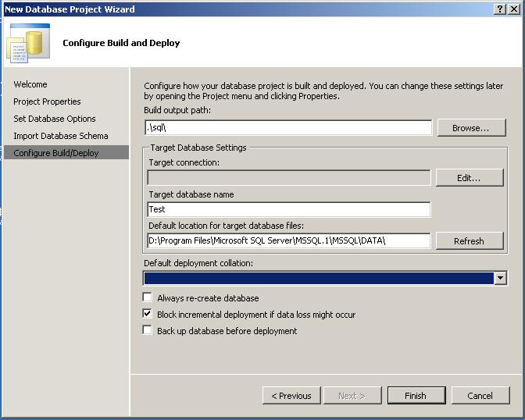Click the Browse... button for output path

click(471, 128)
